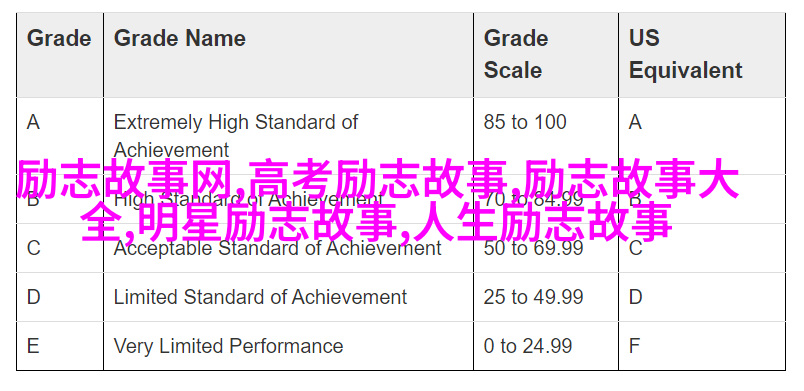Click Limited Standard of Achievement cell
The image size is (804, 391).
288,297
